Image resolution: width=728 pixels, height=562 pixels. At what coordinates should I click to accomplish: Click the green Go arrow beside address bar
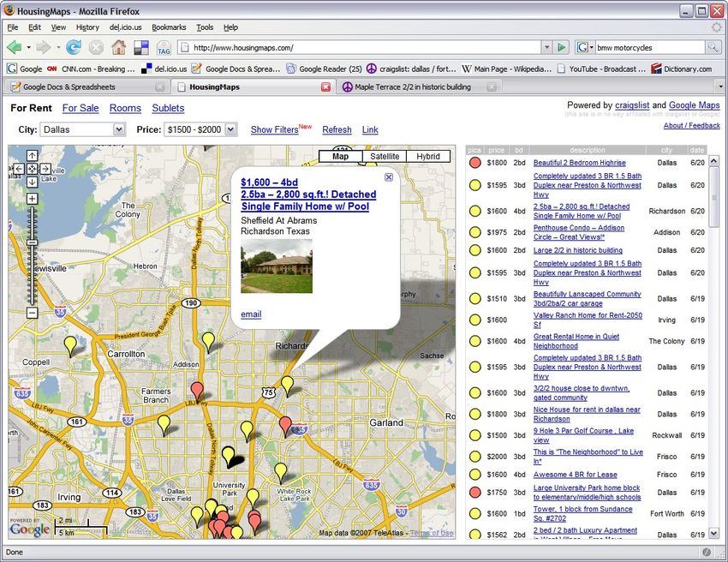562,47
